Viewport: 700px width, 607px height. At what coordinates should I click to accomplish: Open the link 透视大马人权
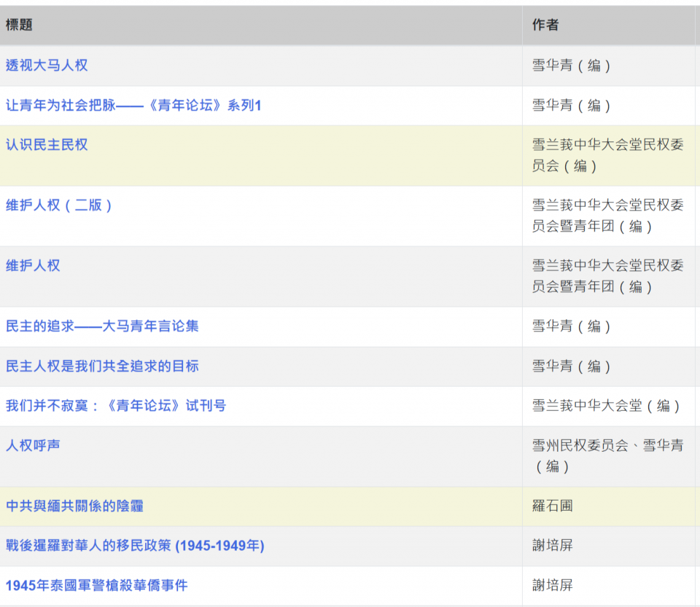[47, 66]
